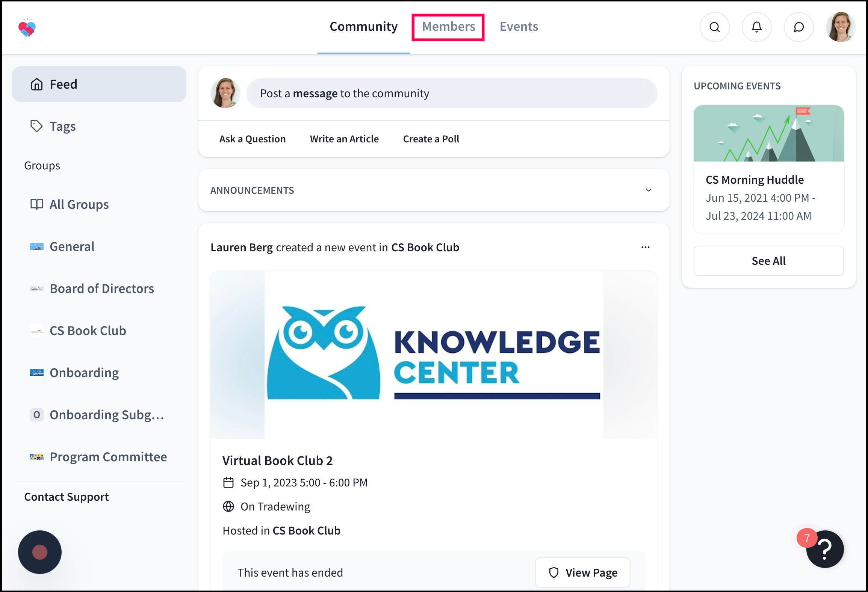Click the CS Book Club group icon

tap(36, 331)
